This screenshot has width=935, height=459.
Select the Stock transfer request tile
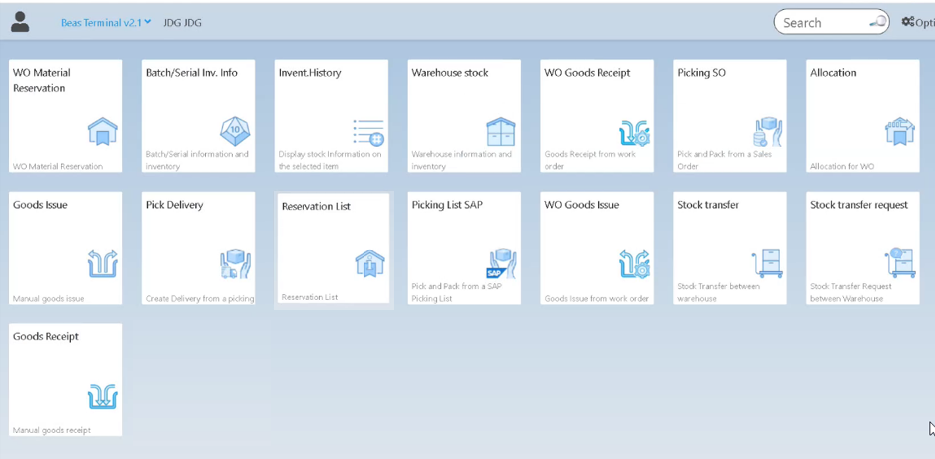pyautogui.click(x=863, y=248)
